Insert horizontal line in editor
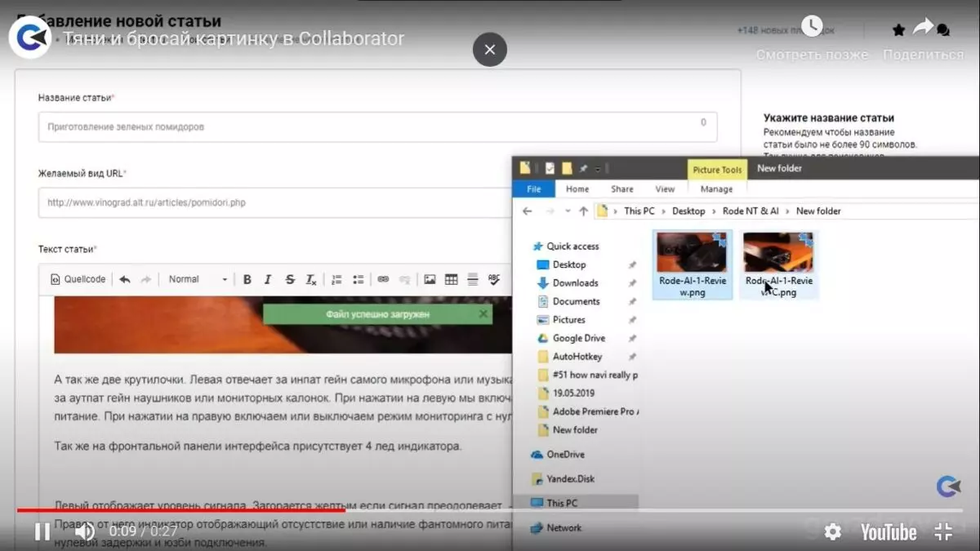Viewport: 980px width, 551px height. 472,279
